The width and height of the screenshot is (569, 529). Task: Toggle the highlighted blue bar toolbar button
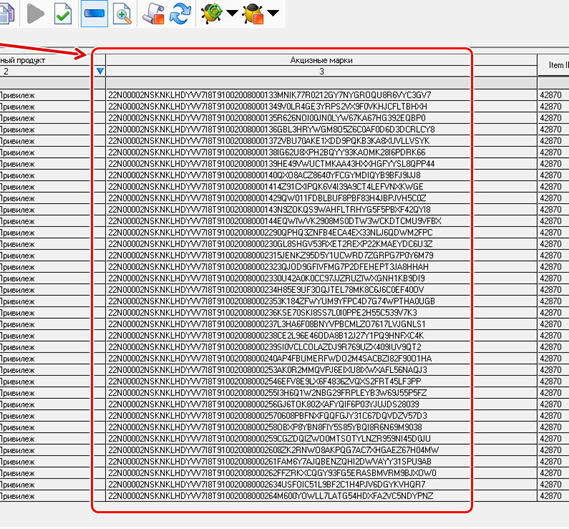tap(94, 13)
